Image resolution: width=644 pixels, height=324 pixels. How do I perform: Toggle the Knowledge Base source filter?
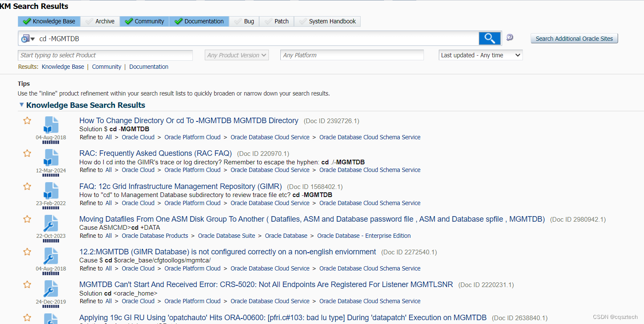49,21
